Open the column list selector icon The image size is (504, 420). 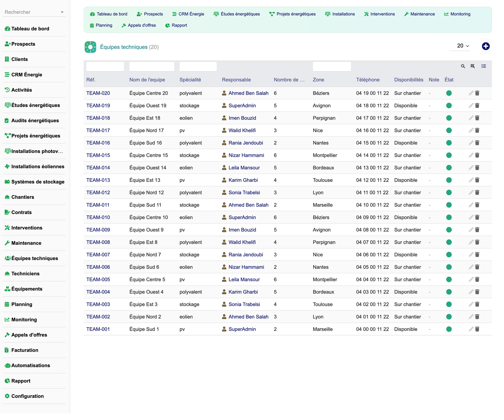pos(484,66)
